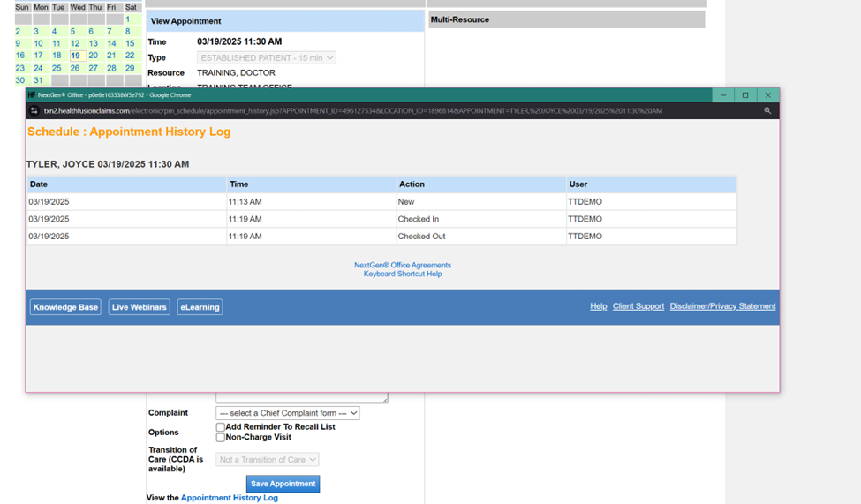
Task: Click the Schedule : Appointment History Log title
Action: pyautogui.click(x=129, y=132)
